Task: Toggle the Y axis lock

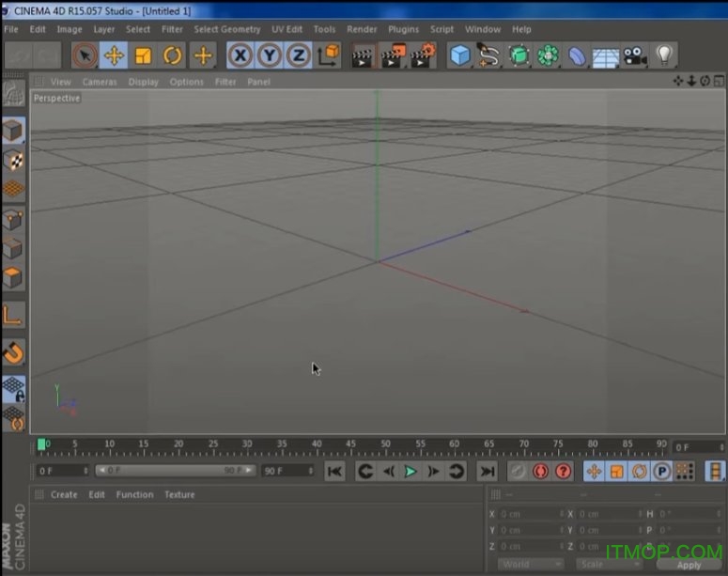Action: (270, 55)
